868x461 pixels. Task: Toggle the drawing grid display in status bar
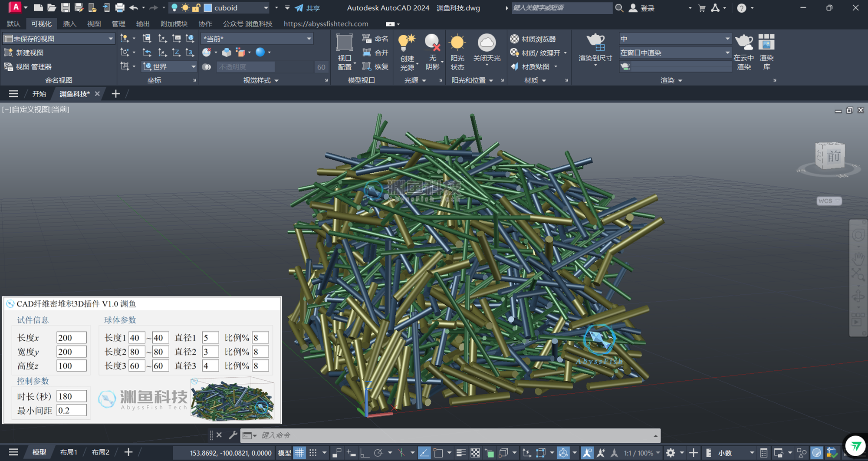(x=299, y=453)
